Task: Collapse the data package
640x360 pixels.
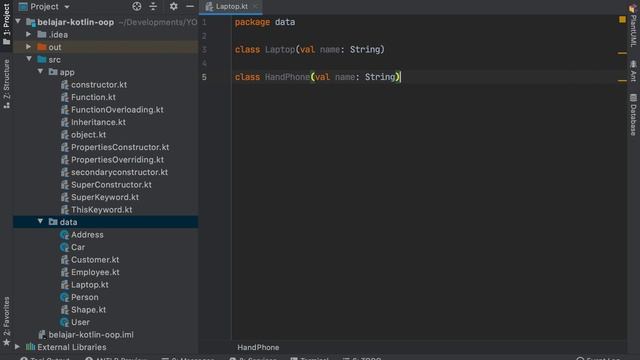Action: click(x=40, y=221)
